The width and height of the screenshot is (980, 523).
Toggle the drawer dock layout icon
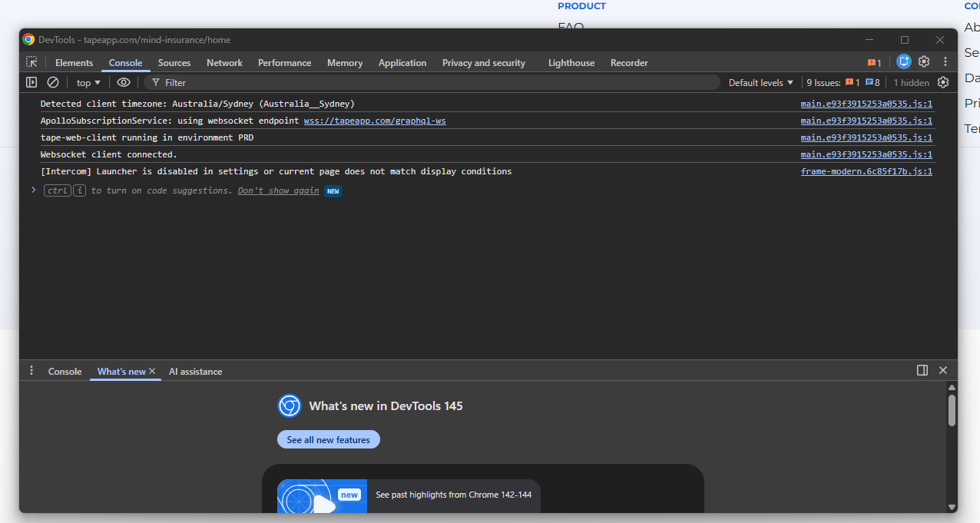pyautogui.click(x=922, y=370)
